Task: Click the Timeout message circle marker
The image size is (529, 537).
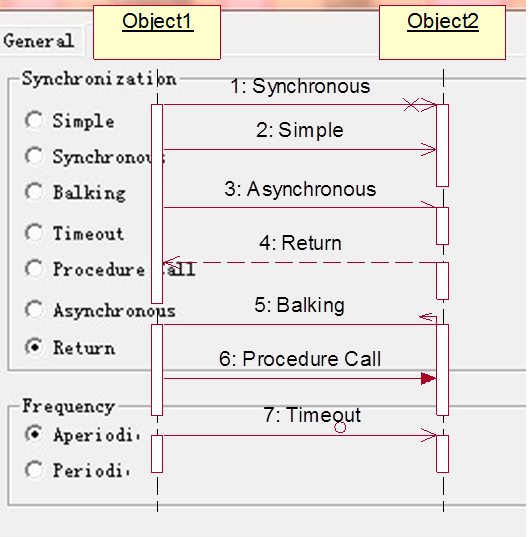Action: pyautogui.click(x=340, y=427)
